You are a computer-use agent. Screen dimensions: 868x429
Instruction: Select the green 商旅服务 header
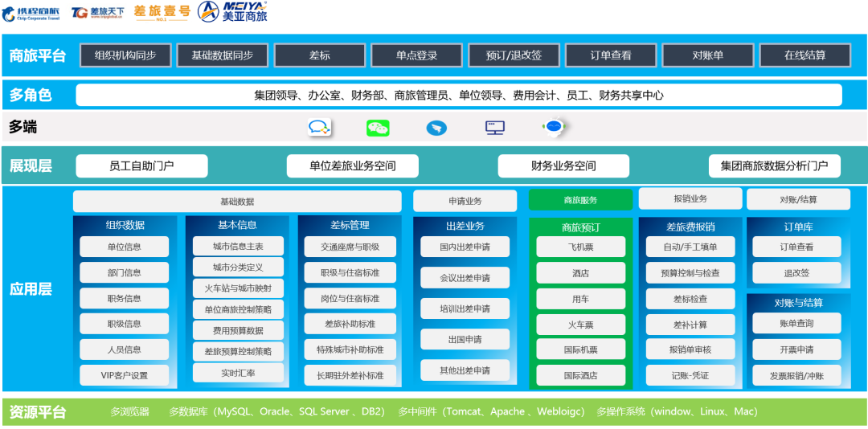tap(580, 200)
